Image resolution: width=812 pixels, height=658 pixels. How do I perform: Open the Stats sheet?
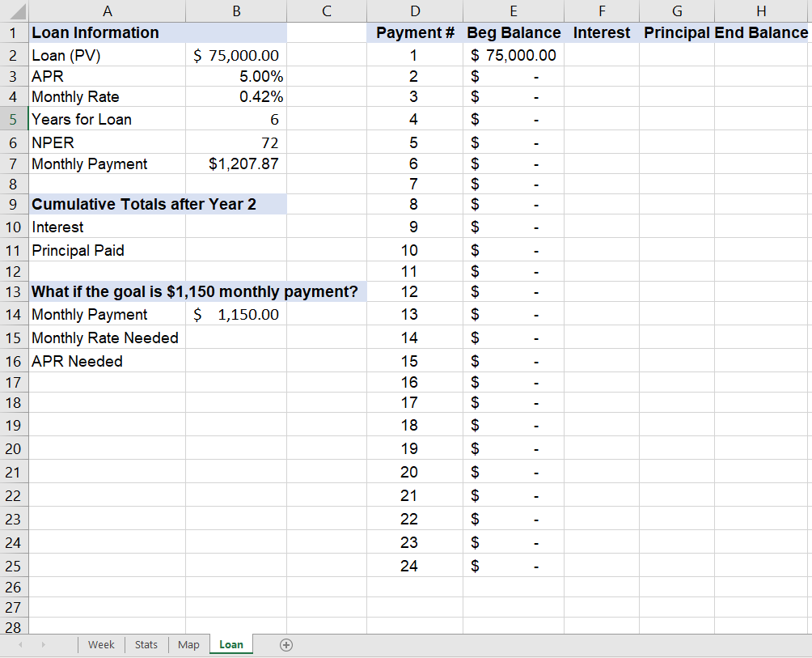[146, 644]
